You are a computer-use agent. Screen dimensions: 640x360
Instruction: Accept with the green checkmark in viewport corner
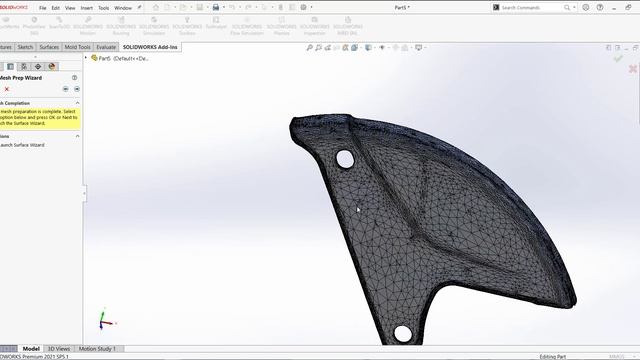618,59
